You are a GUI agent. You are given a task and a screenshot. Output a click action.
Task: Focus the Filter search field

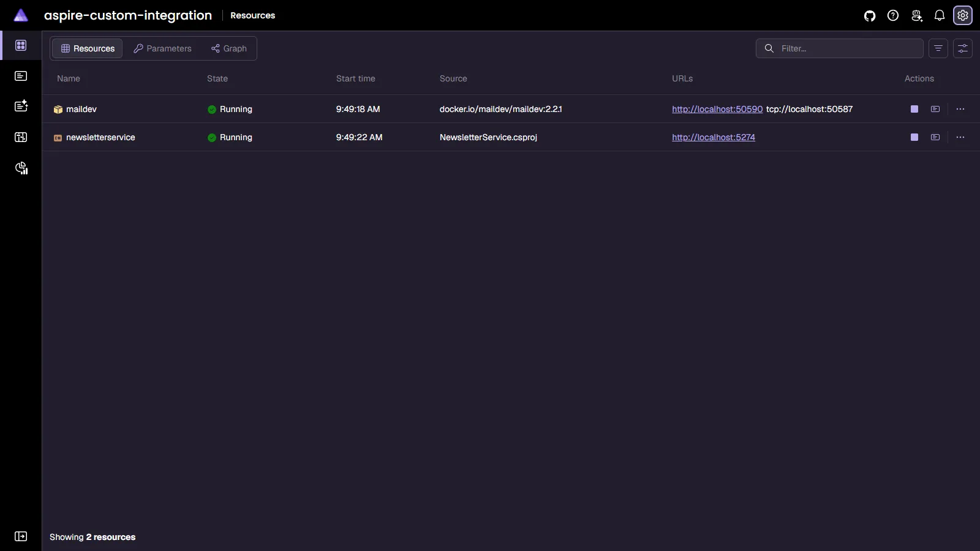839,48
